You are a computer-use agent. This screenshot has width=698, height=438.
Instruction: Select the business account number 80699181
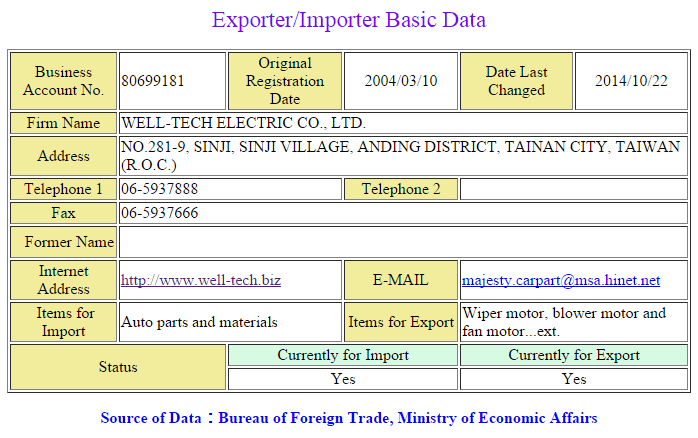[x=153, y=81]
